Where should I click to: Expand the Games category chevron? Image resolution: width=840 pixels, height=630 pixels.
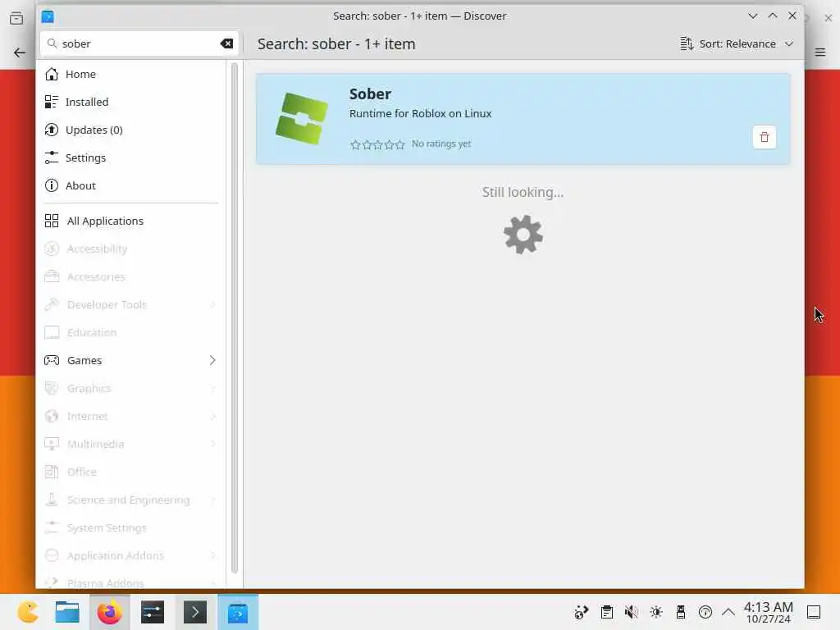point(212,360)
